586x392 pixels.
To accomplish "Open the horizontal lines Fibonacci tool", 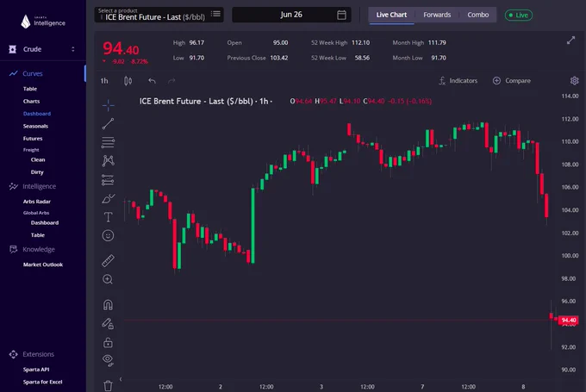I will (x=108, y=142).
